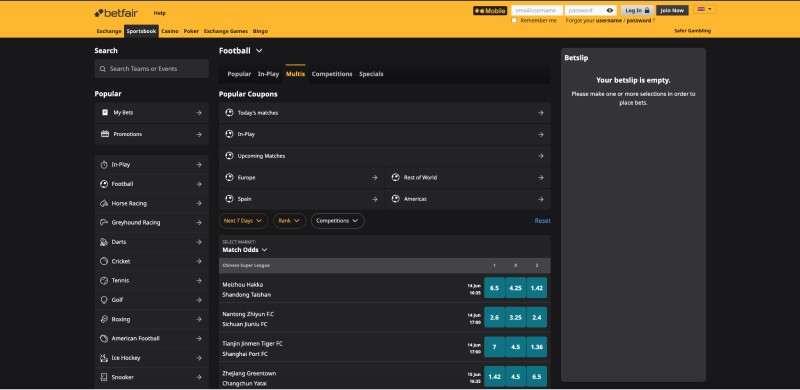The width and height of the screenshot is (800, 390).
Task: Click the Tennis ball icon
Action: (104, 280)
